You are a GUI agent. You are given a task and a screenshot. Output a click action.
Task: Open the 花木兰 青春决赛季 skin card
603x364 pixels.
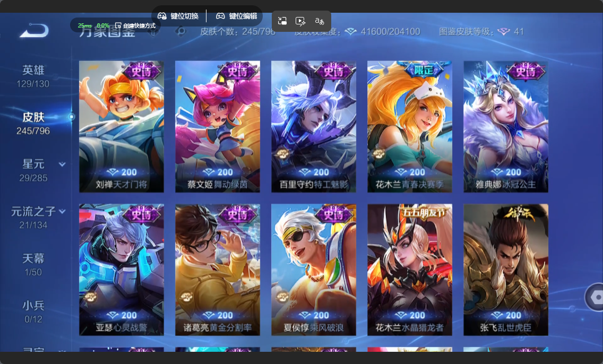point(410,126)
